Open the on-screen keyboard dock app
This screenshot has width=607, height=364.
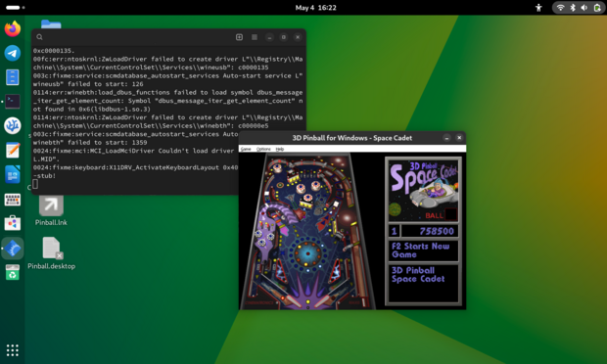click(x=13, y=200)
